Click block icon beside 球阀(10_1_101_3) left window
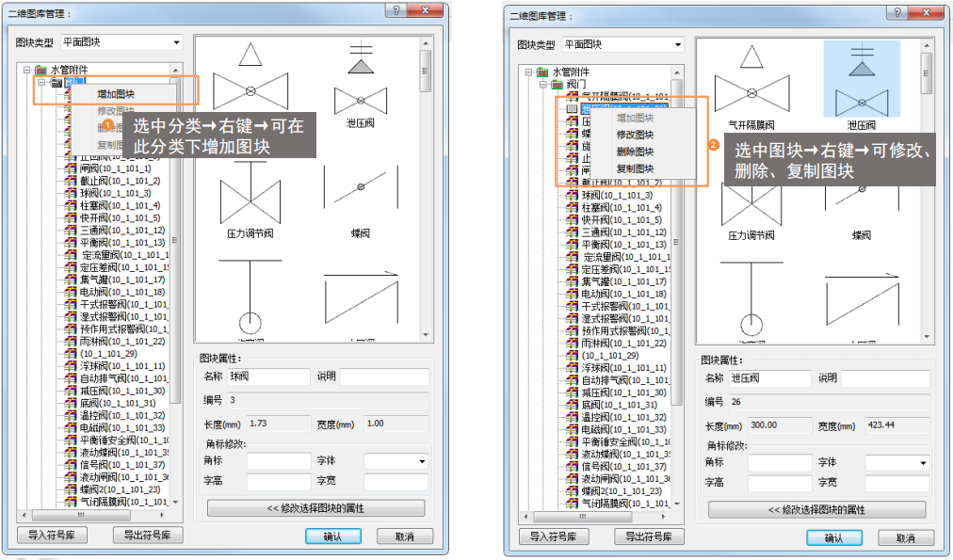Image resolution: width=953 pixels, height=560 pixels. click(71, 193)
